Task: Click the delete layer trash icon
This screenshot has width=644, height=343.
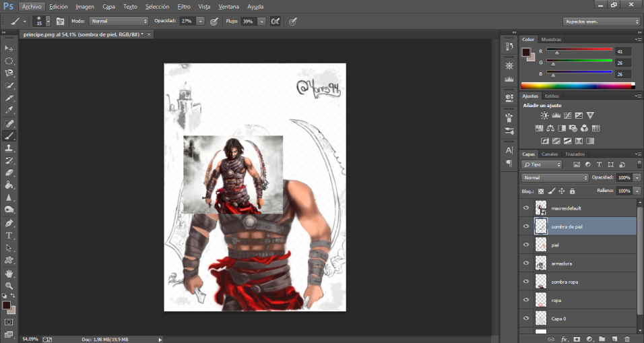Action: click(627, 338)
